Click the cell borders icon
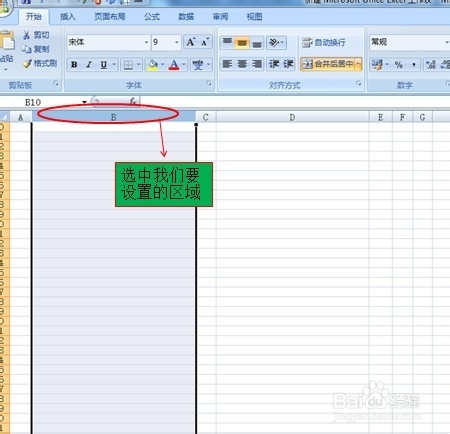Image resolution: width=450 pixels, height=434 pixels. tap(128, 65)
